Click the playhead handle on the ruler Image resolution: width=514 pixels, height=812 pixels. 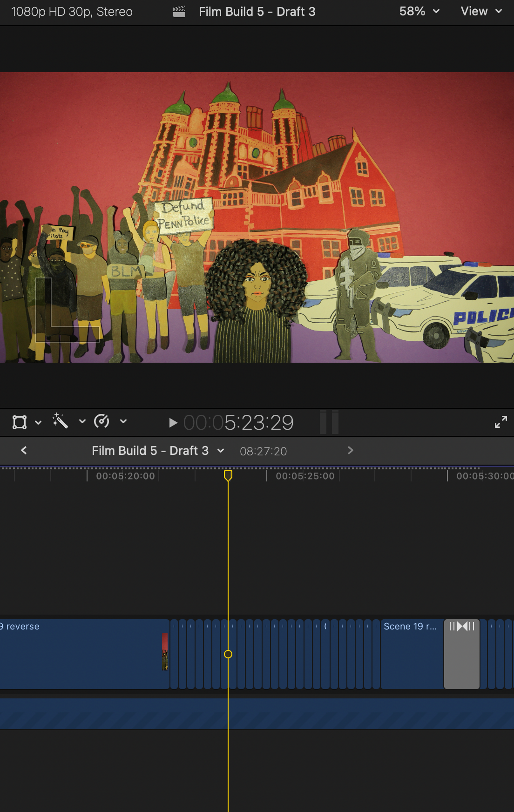coord(228,475)
